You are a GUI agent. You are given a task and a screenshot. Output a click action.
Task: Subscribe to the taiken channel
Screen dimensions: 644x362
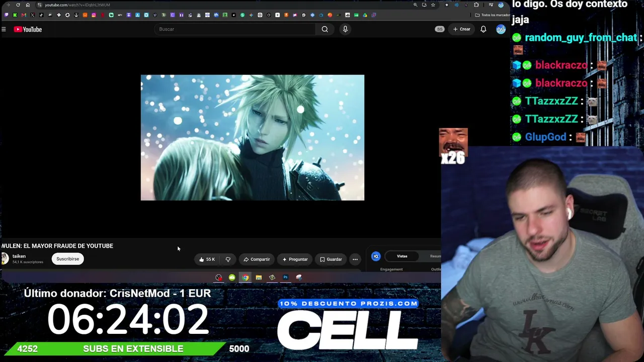[x=67, y=259]
